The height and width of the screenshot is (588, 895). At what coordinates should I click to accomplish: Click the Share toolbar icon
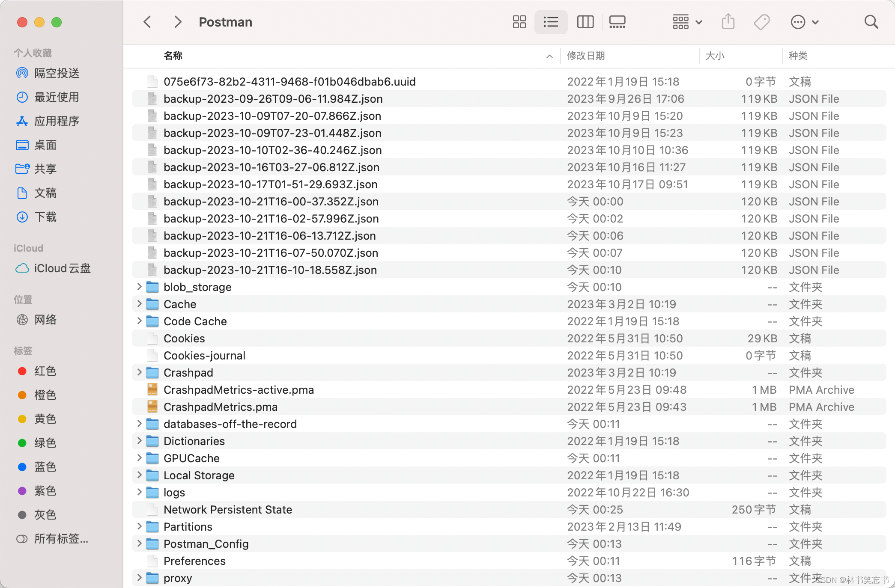pos(728,22)
